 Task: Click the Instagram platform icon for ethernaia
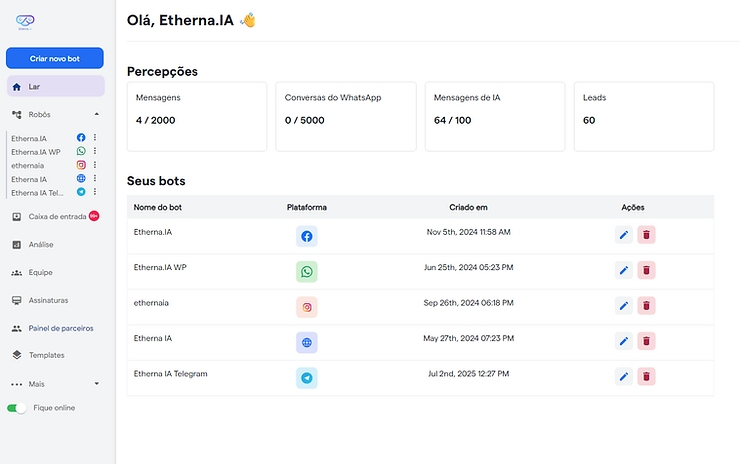pyautogui.click(x=307, y=307)
